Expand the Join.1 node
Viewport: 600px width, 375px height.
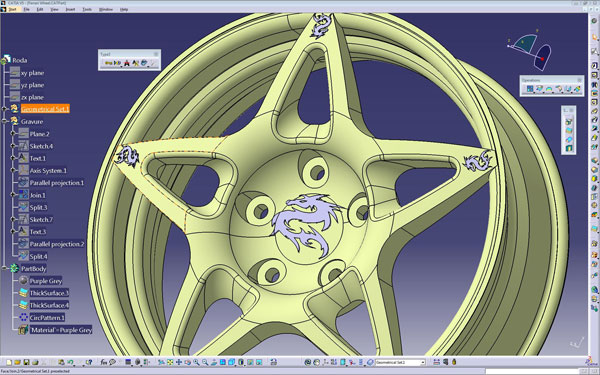(x=13, y=195)
